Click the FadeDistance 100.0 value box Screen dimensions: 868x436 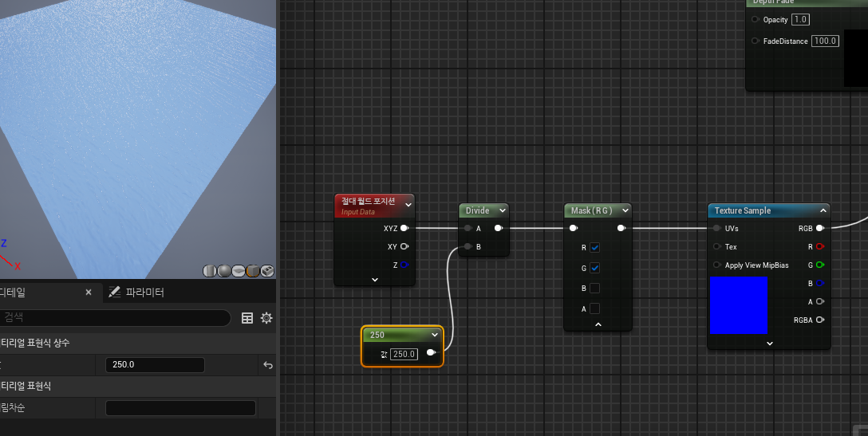825,41
